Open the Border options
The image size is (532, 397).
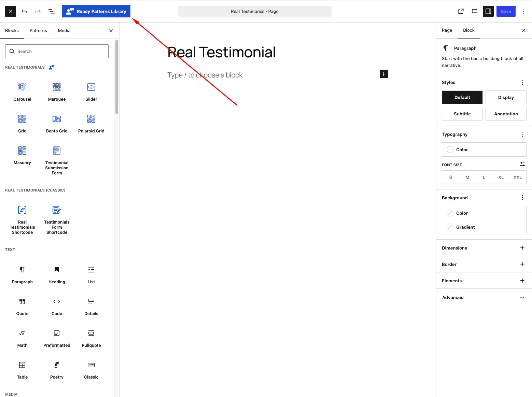pos(484,264)
